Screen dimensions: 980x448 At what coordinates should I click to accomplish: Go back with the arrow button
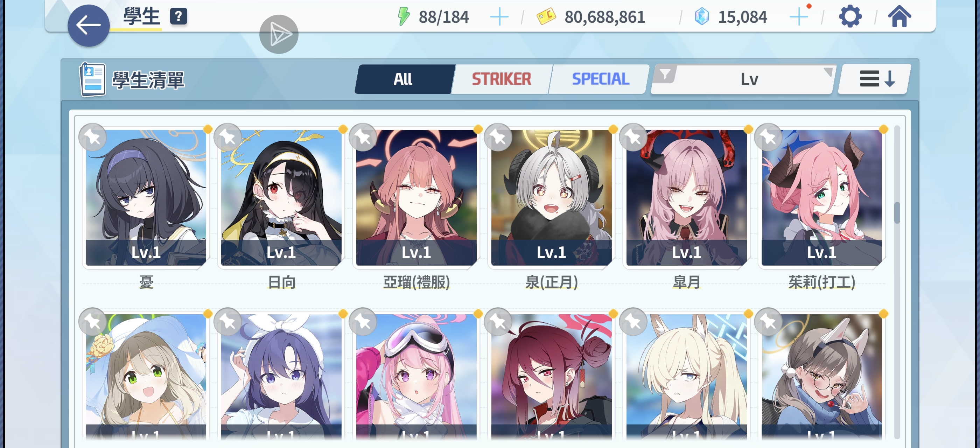(x=88, y=25)
